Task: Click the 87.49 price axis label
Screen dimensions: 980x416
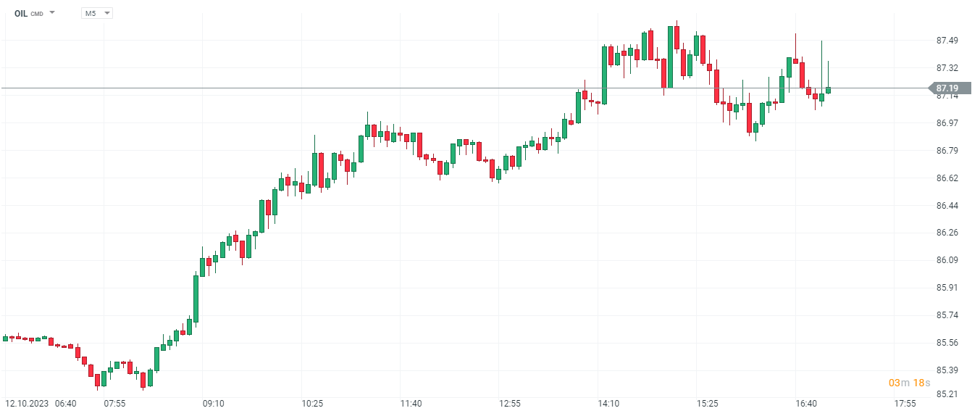Action: (947, 41)
